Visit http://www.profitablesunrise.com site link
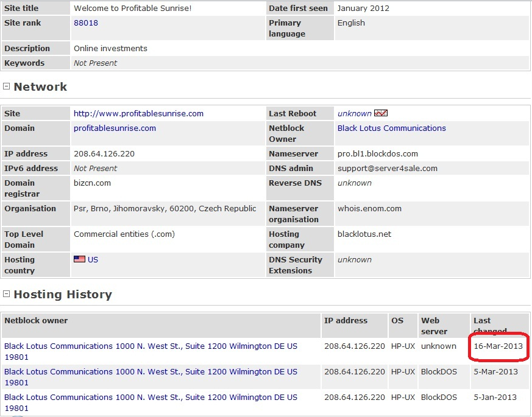This screenshot has width=532, height=417. 138,114
